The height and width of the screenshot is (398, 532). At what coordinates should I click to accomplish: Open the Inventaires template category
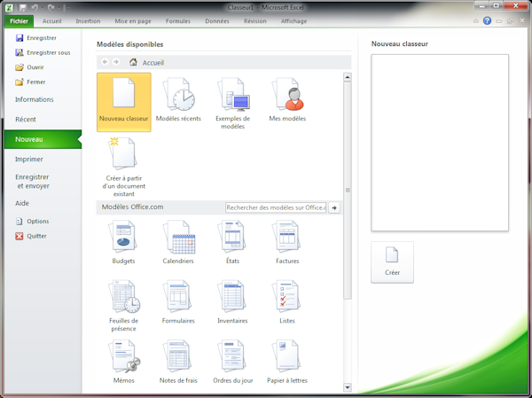click(x=232, y=301)
